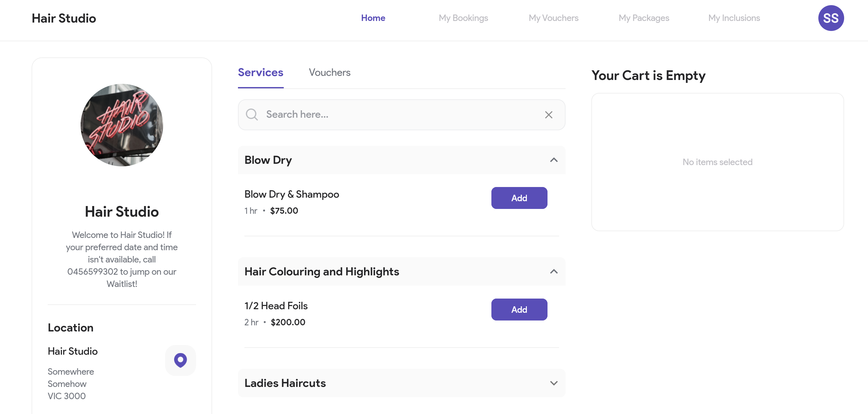
Task: Click the search magnifier icon
Action: pos(252,114)
